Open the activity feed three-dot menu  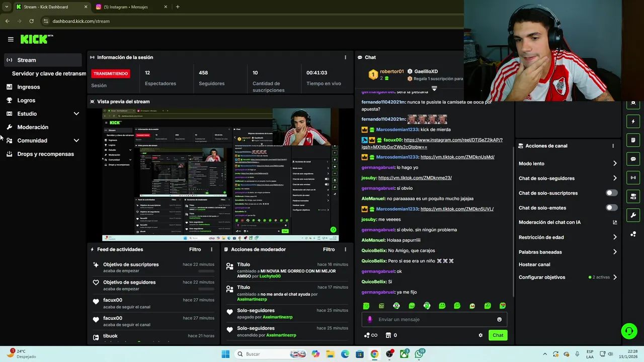pos(211,249)
